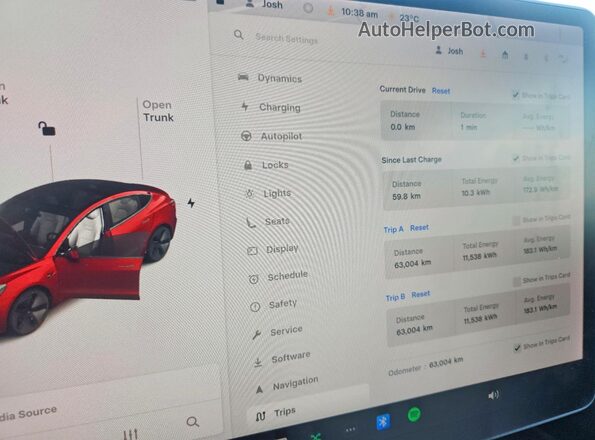The image size is (595, 440).
Task: Tap the Dynamics car icon in sidebar
Action: (x=243, y=77)
